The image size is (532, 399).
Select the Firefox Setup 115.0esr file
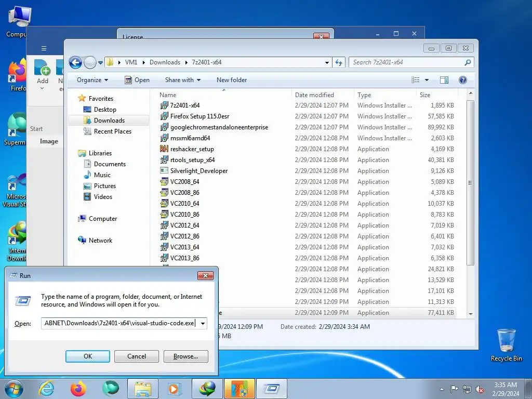(x=199, y=116)
